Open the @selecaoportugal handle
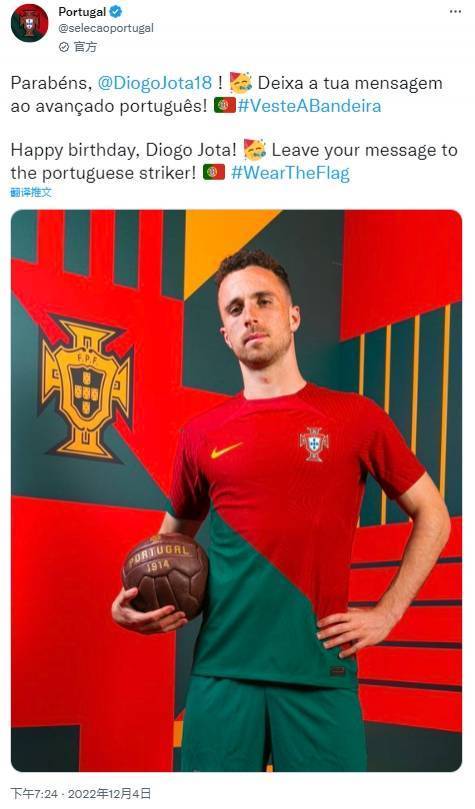The height and width of the screenshot is (809, 475). (106, 28)
